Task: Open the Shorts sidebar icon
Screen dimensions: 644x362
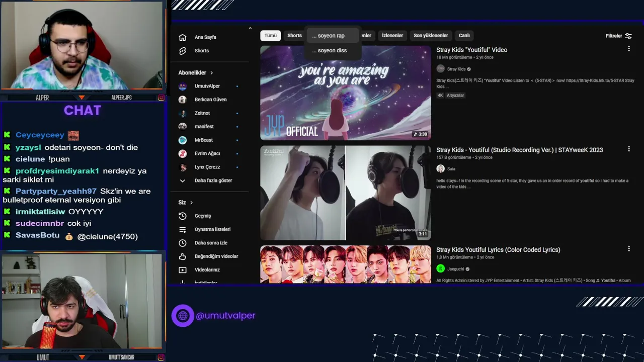Action: click(183, 51)
